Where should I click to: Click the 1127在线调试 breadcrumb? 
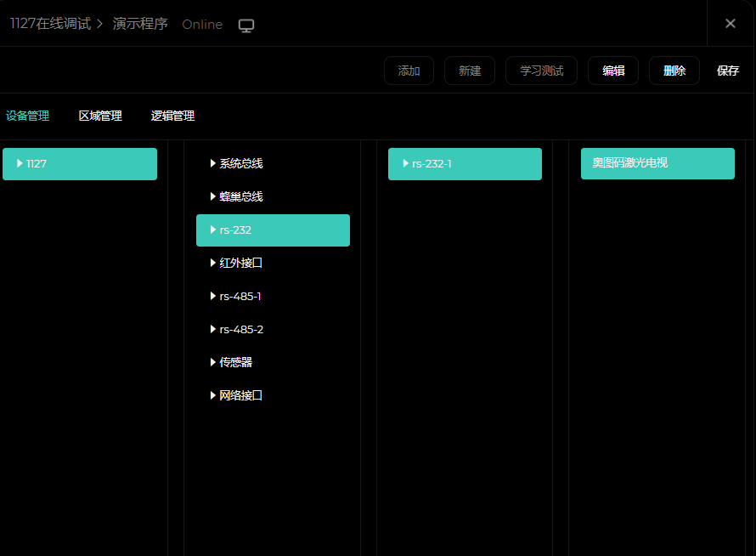[x=51, y=24]
